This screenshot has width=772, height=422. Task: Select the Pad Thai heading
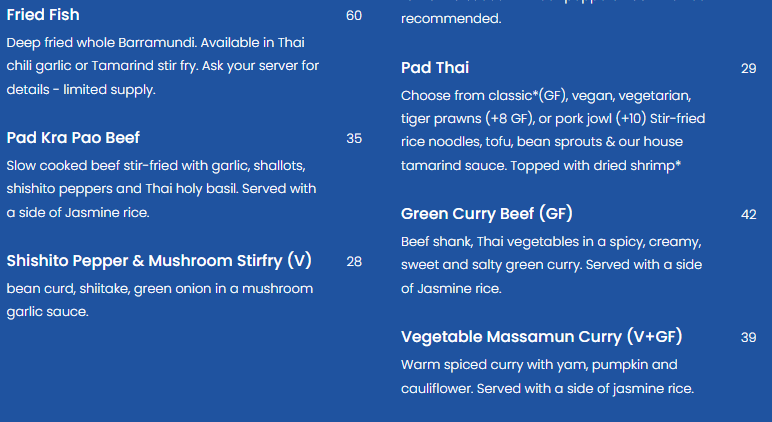435,67
